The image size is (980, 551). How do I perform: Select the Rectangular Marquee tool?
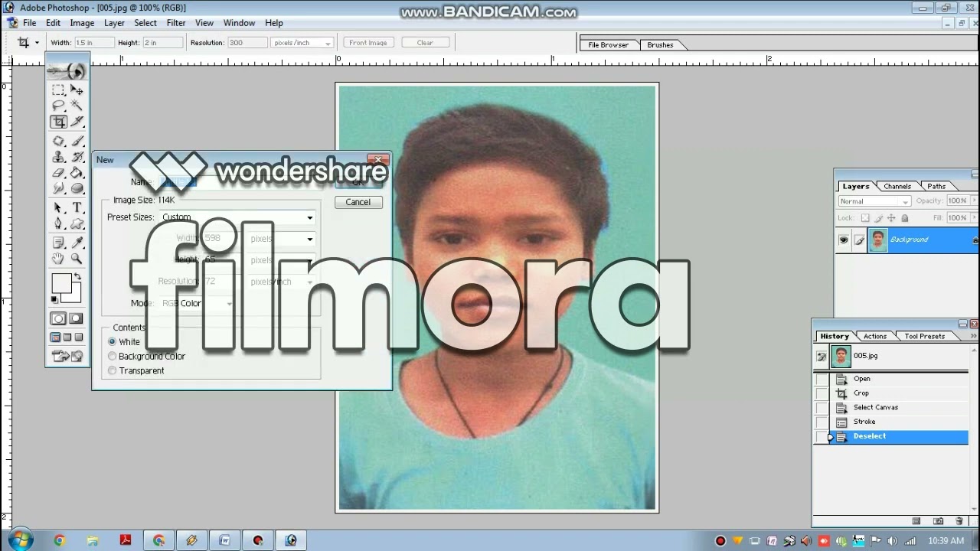pyautogui.click(x=58, y=90)
